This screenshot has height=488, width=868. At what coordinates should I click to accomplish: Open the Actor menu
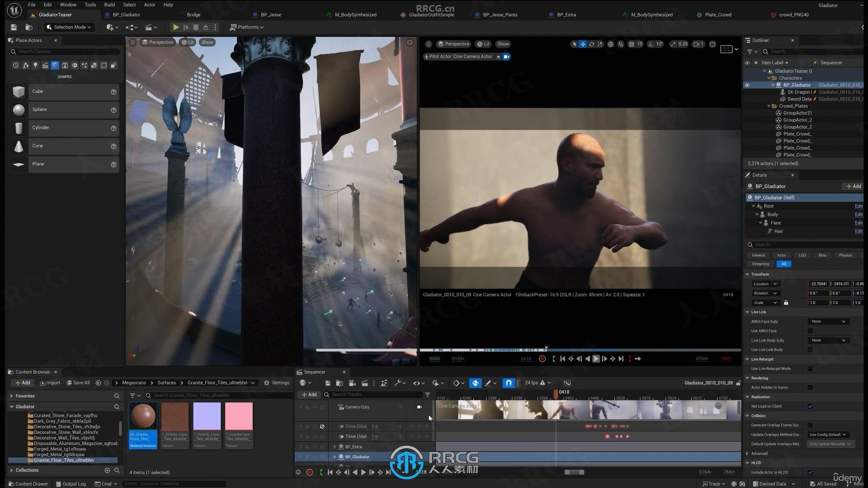tap(150, 5)
